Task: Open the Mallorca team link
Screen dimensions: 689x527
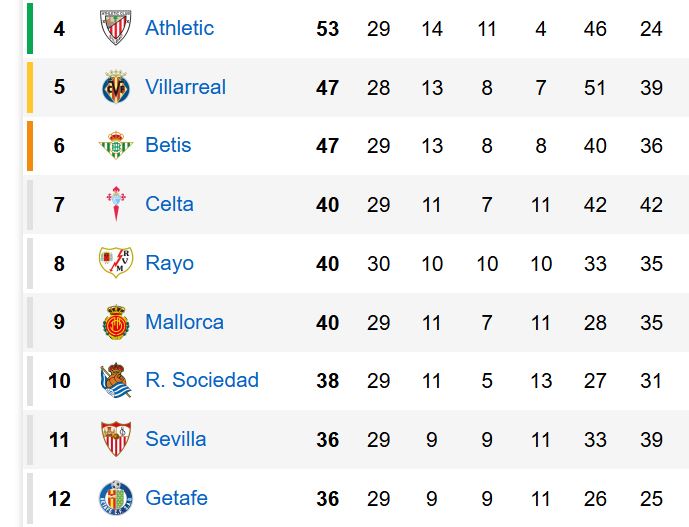Action: click(184, 322)
